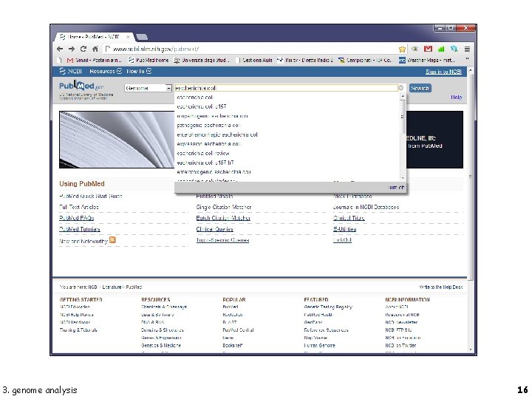Open Clinical Trials link
The height and width of the screenshot is (399, 532).
point(349,218)
